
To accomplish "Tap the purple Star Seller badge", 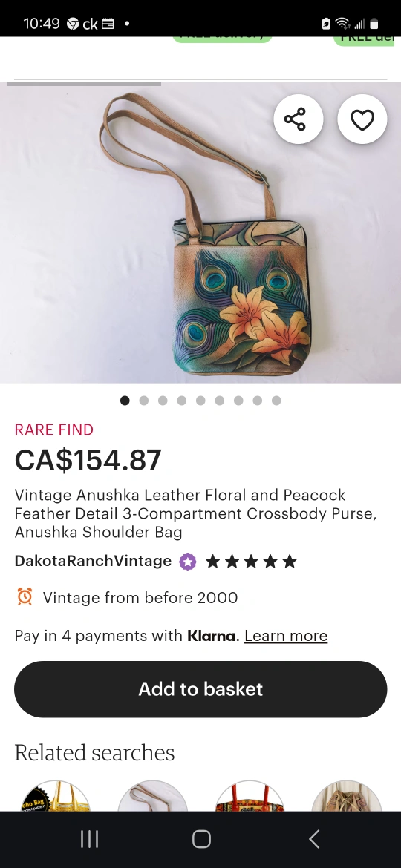I will [x=188, y=562].
